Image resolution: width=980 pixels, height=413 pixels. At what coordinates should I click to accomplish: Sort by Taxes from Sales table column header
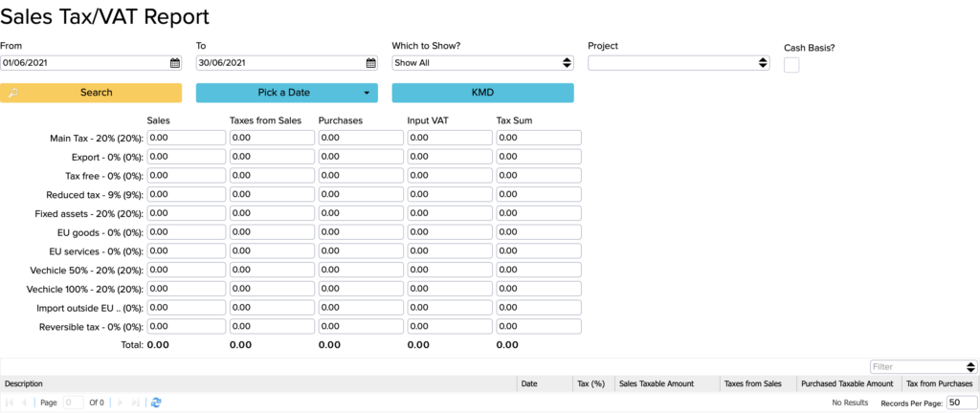tap(758, 384)
